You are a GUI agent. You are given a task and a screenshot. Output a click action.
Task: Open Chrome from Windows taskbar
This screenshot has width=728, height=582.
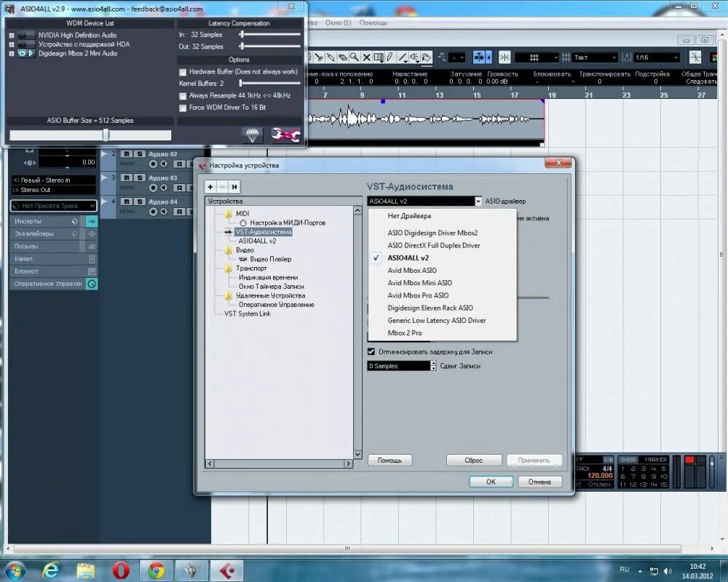click(157, 570)
